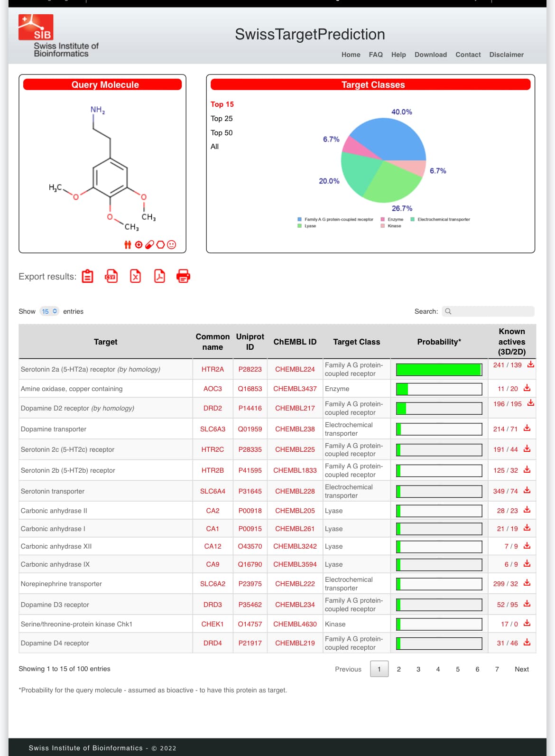The image size is (555, 756).
Task: Click the Lyase legend color swatch
Action: pos(300,226)
